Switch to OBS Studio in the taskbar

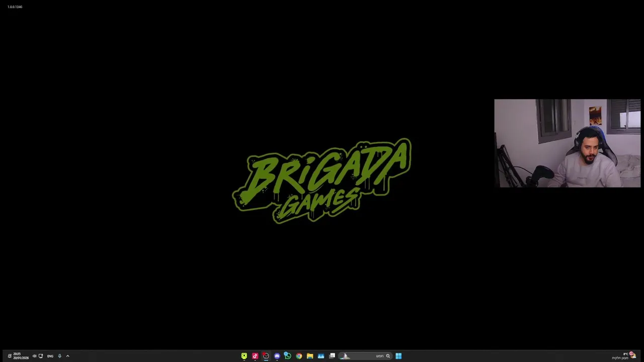click(266, 356)
